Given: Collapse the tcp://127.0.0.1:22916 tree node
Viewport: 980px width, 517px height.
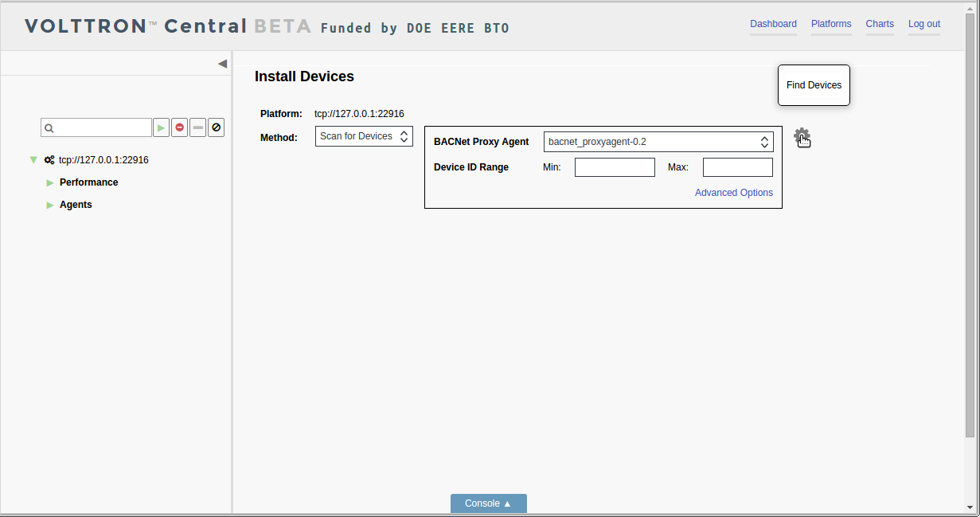Looking at the screenshot, I should click(x=33, y=160).
